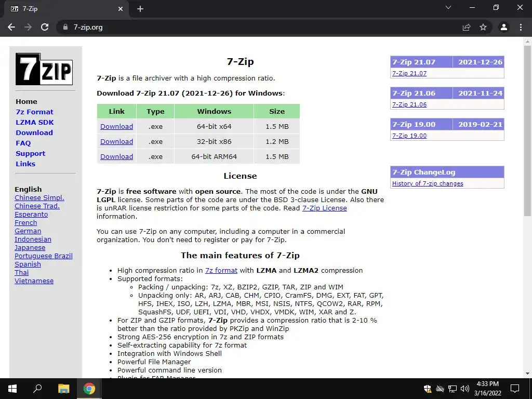Open 7z Format sidebar link
This screenshot has height=399, width=532.
point(35,112)
